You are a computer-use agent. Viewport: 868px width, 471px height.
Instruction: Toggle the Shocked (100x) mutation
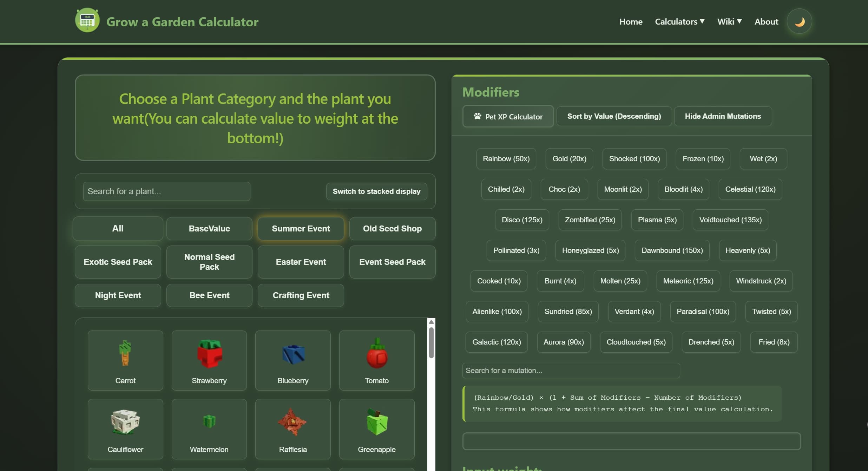tap(634, 158)
